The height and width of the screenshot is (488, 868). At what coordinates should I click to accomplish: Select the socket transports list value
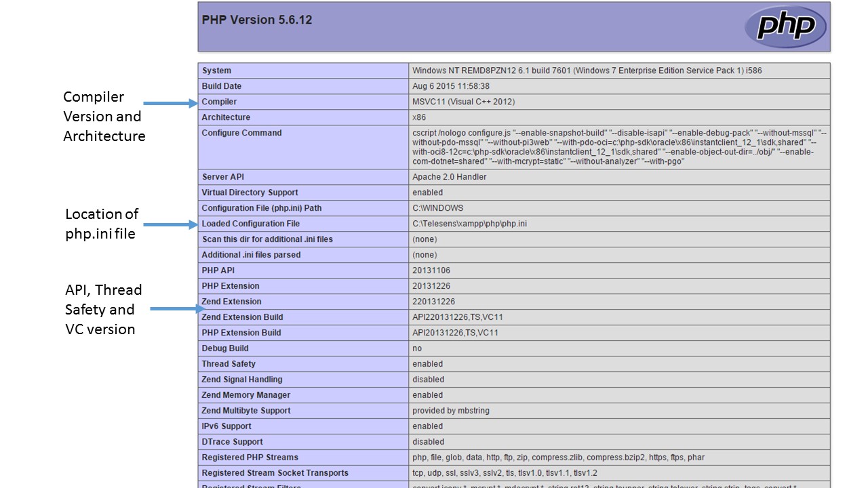pyautogui.click(x=505, y=473)
